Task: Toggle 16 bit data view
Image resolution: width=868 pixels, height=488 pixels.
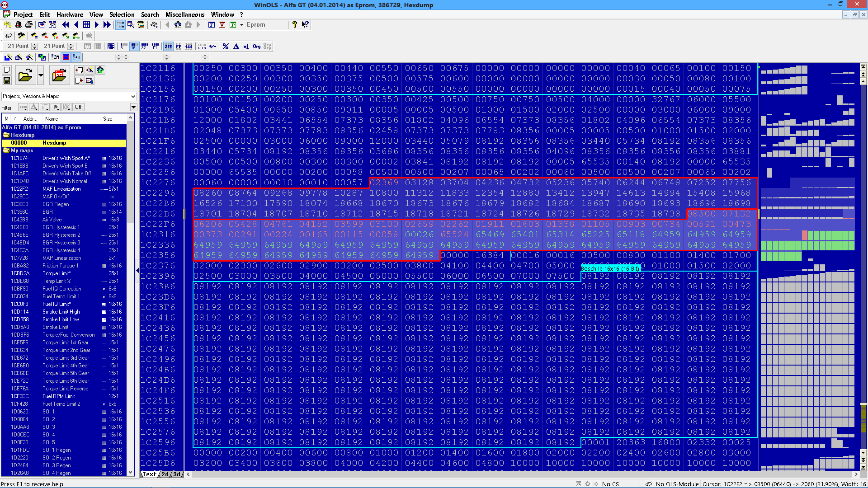Action: point(134,46)
